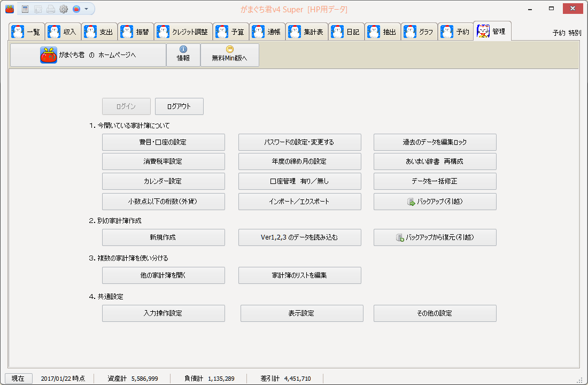Open settings via the gear icon

point(64,9)
